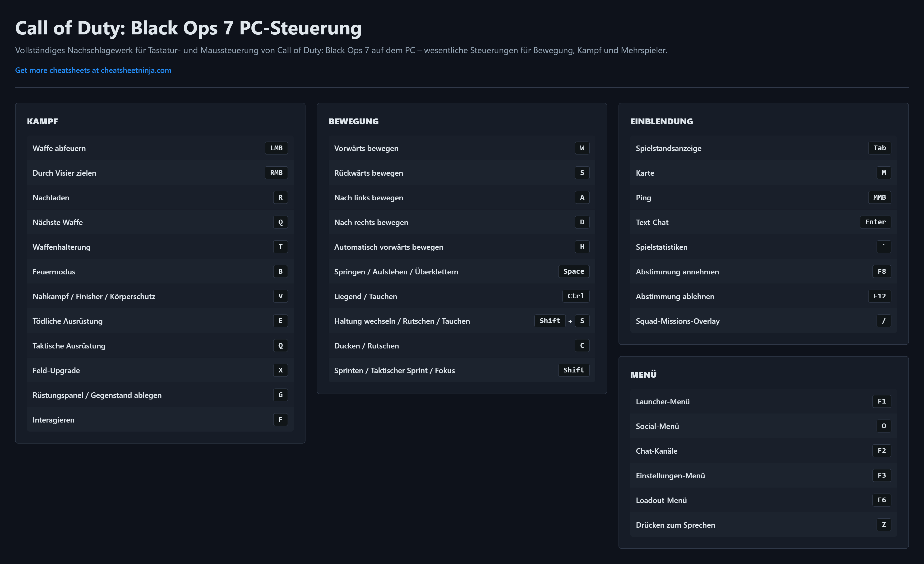
Task: Select the Automatisch vorwärts bewegen row
Action: [x=461, y=247]
